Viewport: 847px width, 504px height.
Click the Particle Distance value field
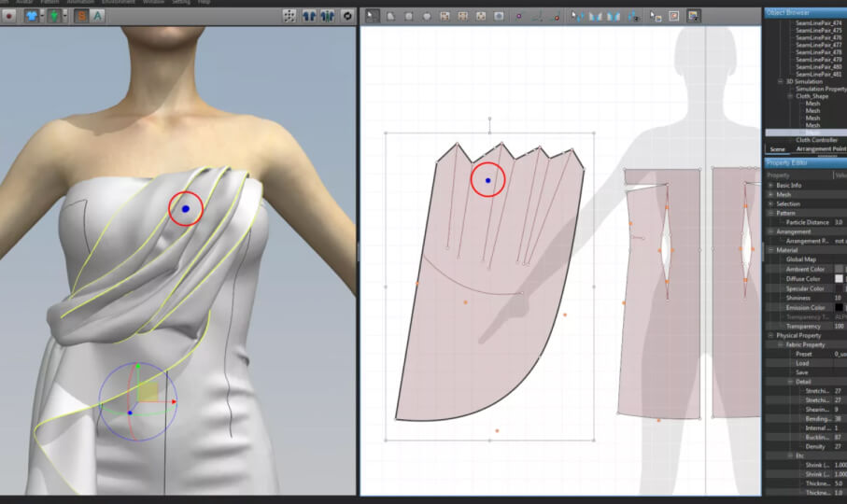pos(839,222)
